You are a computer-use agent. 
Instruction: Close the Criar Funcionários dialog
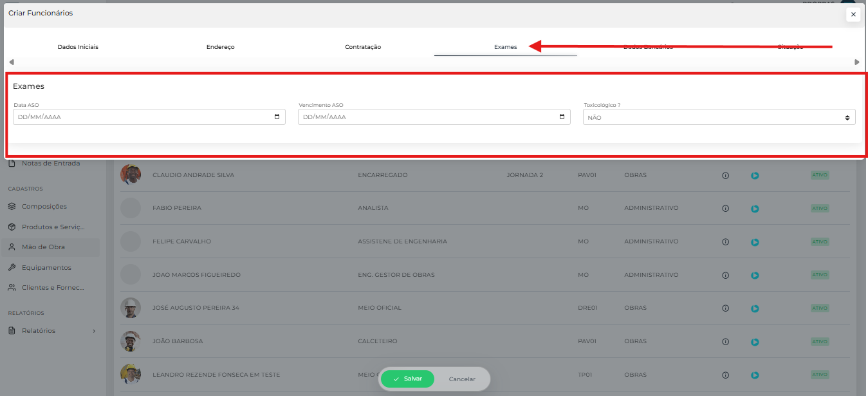tap(853, 14)
